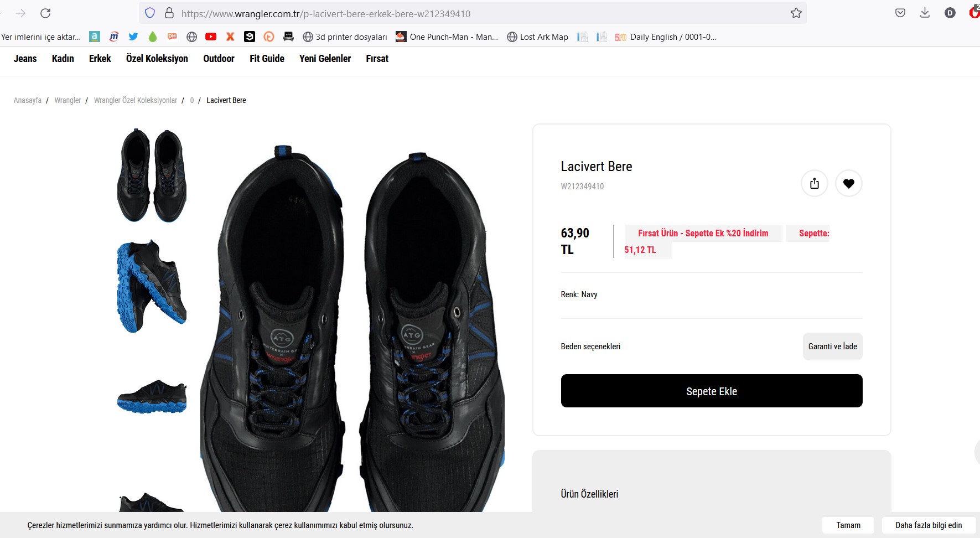Add product to favorites with heart icon

point(848,183)
